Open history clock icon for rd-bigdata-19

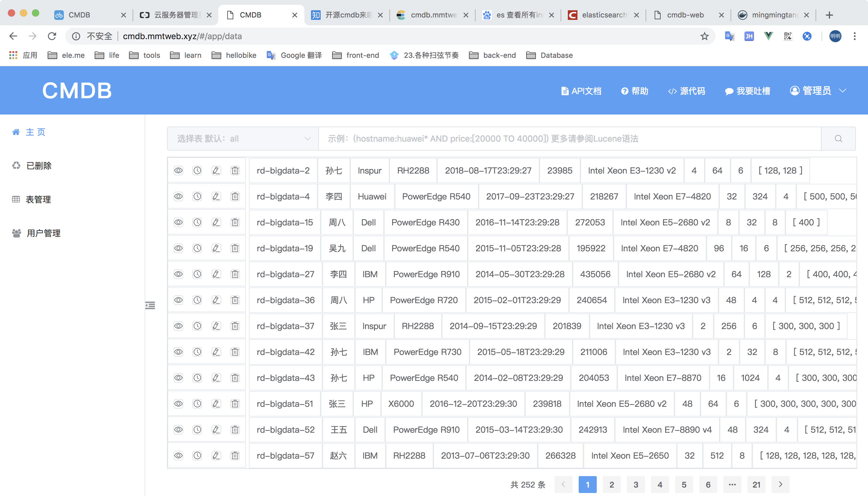coord(197,248)
